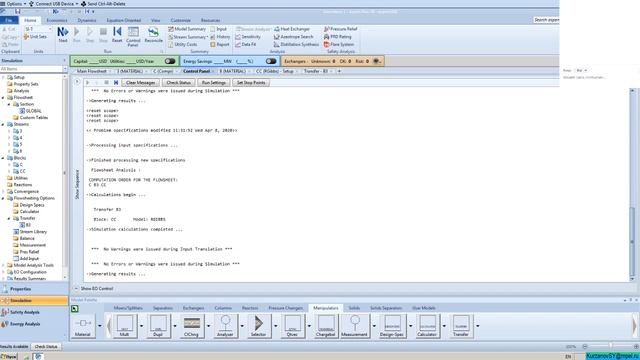The height and width of the screenshot is (360, 640).
Task: Select the Mult block in the palette
Action: pyautogui.click(x=124, y=326)
